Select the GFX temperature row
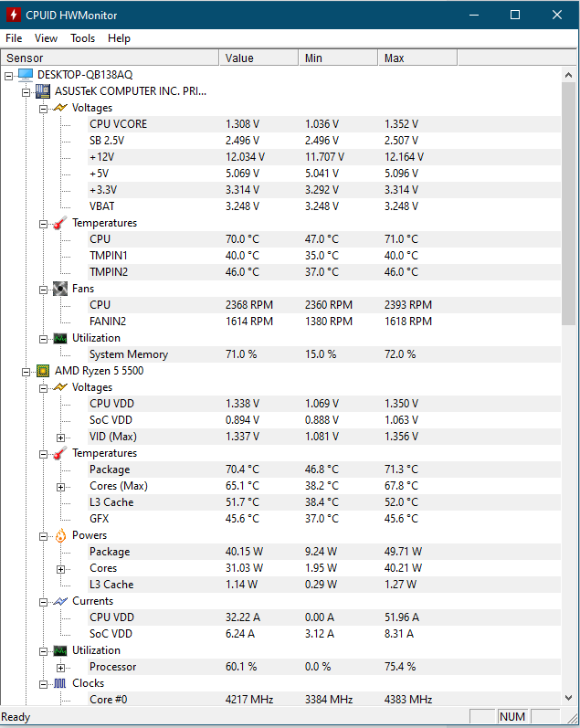 324,519
